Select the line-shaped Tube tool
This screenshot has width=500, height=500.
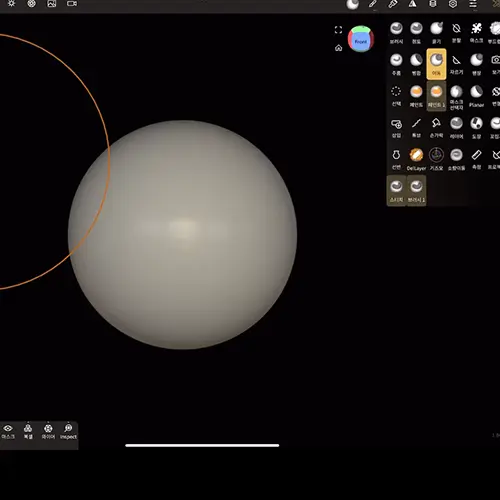(416, 128)
